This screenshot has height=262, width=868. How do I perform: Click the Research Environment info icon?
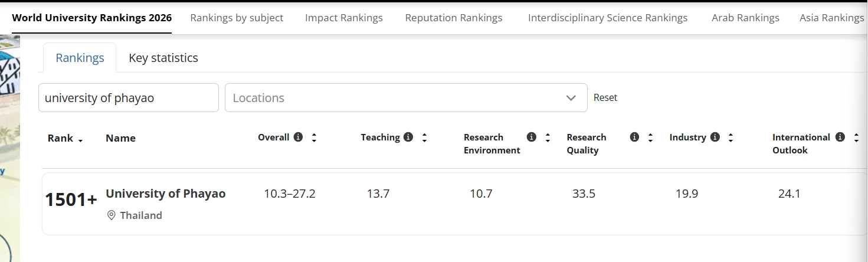coord(532,137)
